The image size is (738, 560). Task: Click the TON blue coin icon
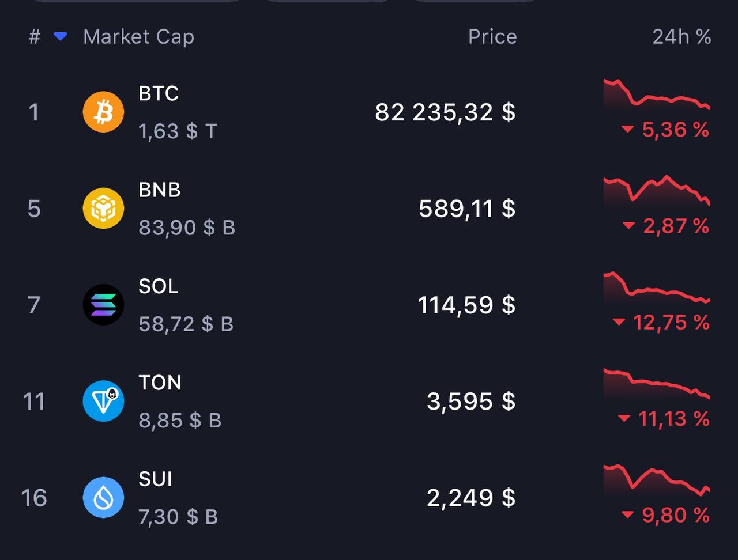pos(103,401)
